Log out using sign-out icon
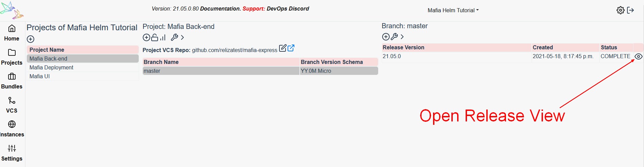644x167 pixels. [631, 10]
